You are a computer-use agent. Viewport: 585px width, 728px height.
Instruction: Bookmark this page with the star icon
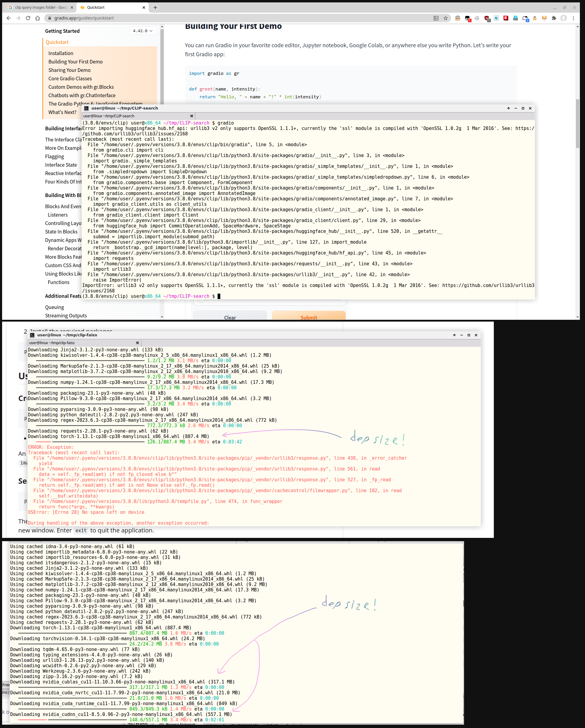(445, 18)
